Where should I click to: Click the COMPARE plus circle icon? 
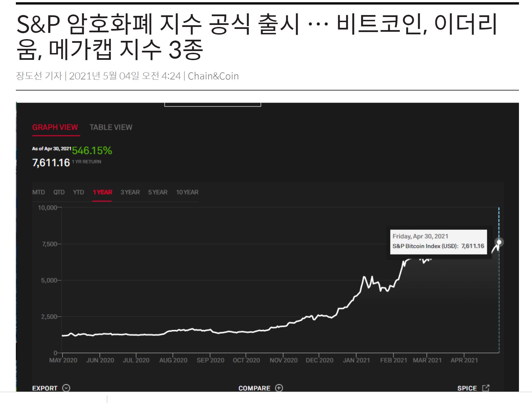(x=279, y=388)
